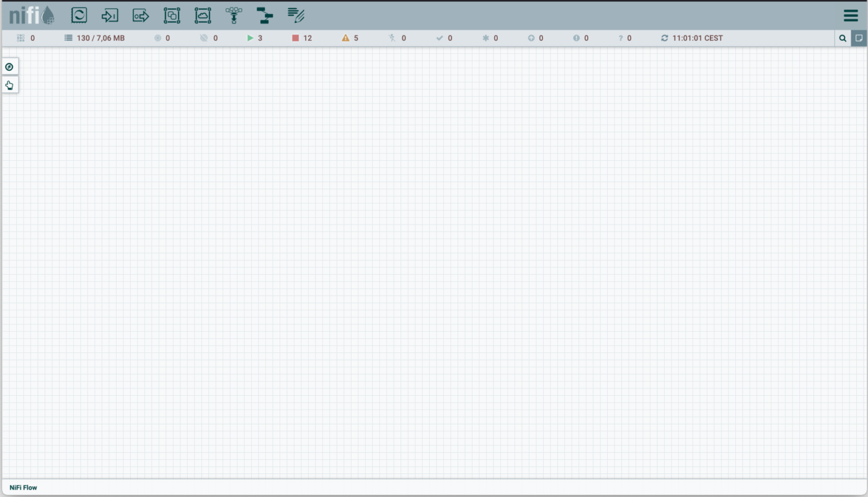Click the NiFi Flow breadcrumb link
This screenshot has height=497, width=868.
tap(24, 488)
